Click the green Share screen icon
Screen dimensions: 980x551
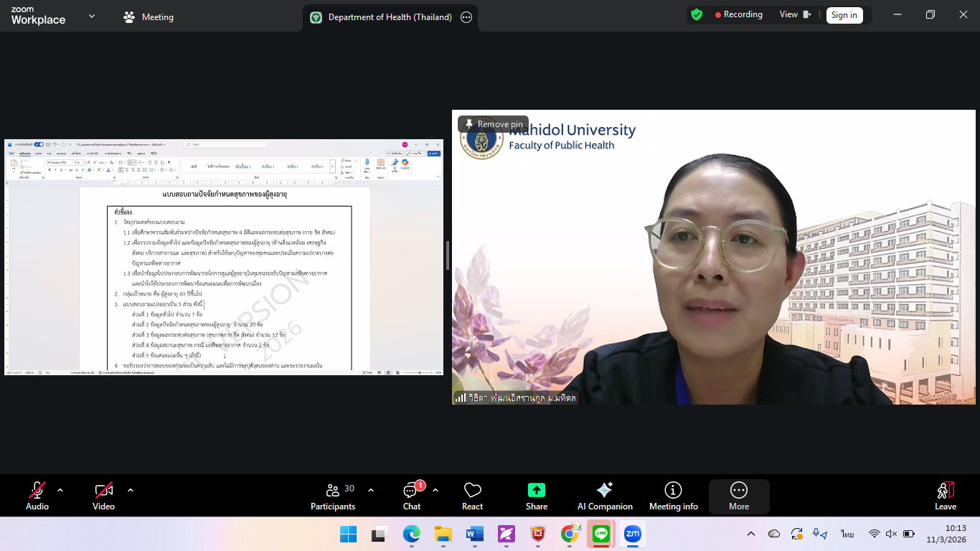(537, 490)
